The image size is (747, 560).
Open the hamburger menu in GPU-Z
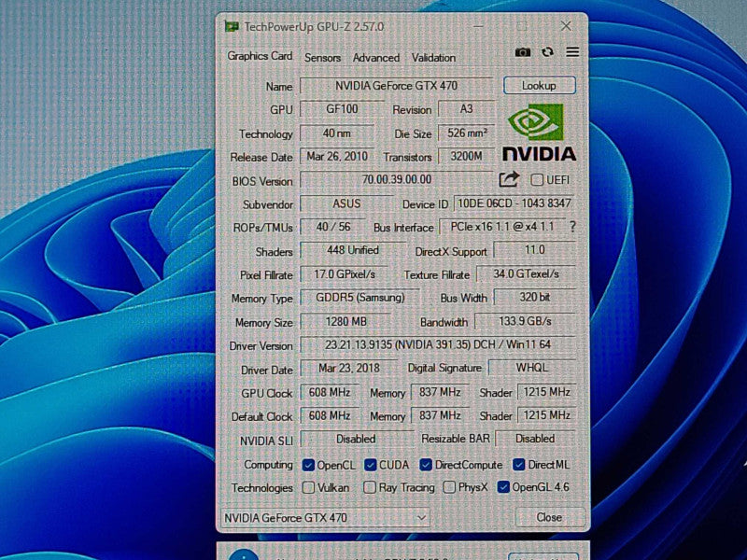tap(572, 52)
